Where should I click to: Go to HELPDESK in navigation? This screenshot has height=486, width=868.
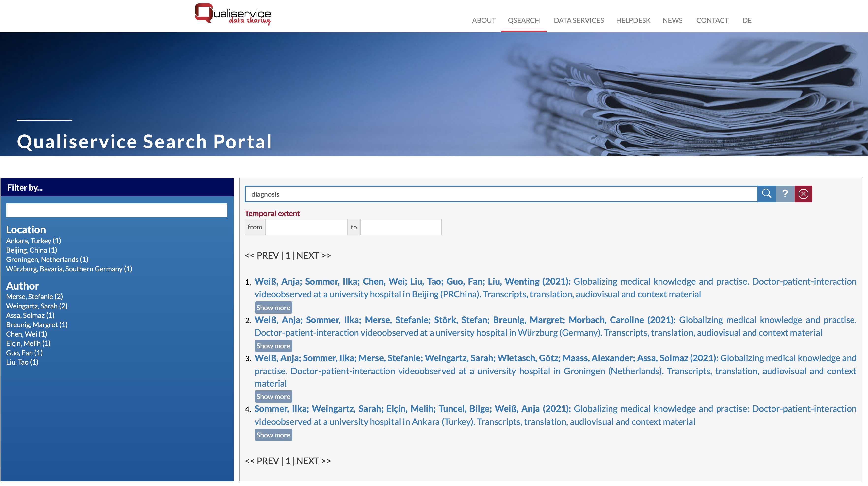[633, 20]
